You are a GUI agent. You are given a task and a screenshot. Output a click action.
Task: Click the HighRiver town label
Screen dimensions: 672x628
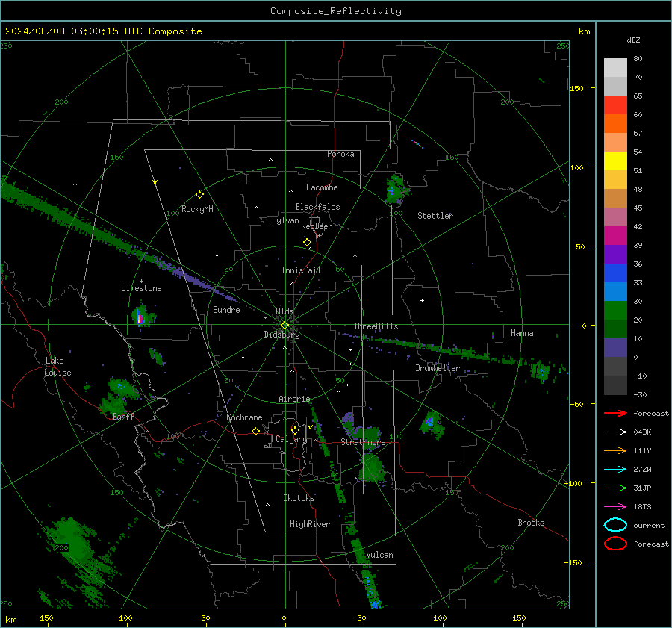310,524
